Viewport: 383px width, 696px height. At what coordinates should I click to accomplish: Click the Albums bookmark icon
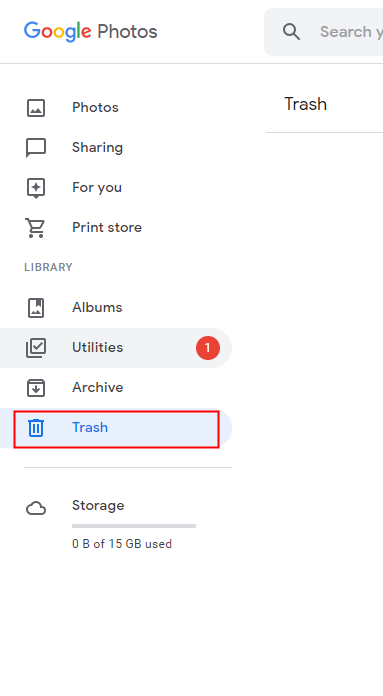36,308
